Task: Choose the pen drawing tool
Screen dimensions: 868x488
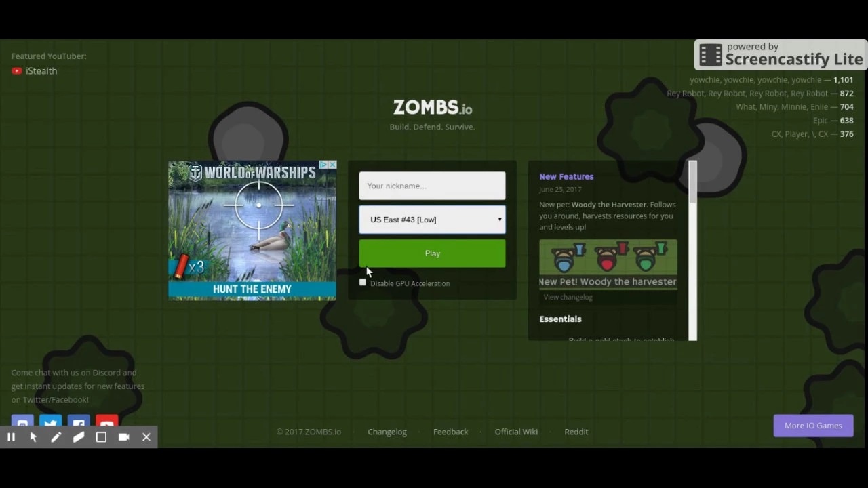Action: point(56,437)
